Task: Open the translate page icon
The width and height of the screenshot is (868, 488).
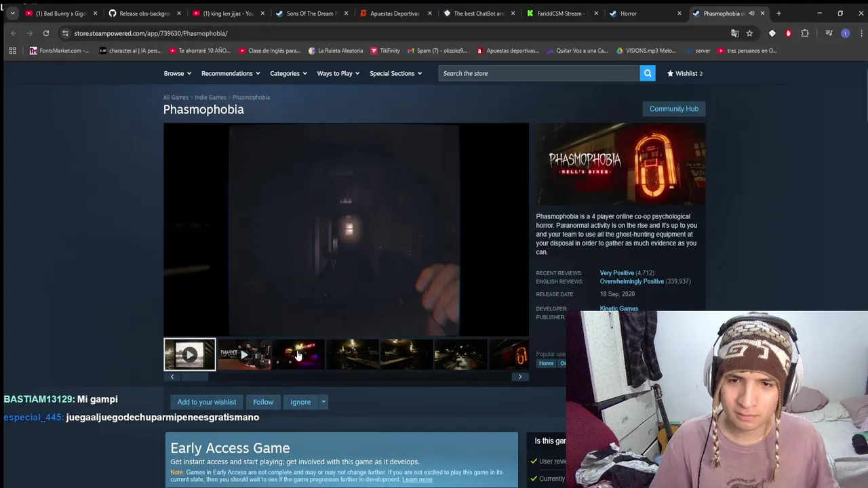Action: 734,33
